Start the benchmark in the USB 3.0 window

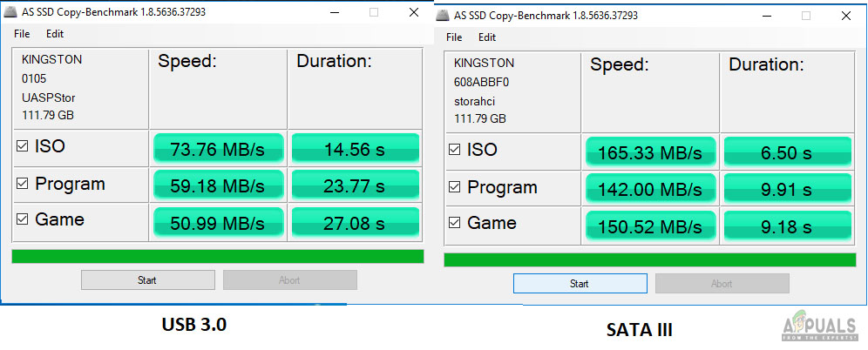(x=148, y=279)
